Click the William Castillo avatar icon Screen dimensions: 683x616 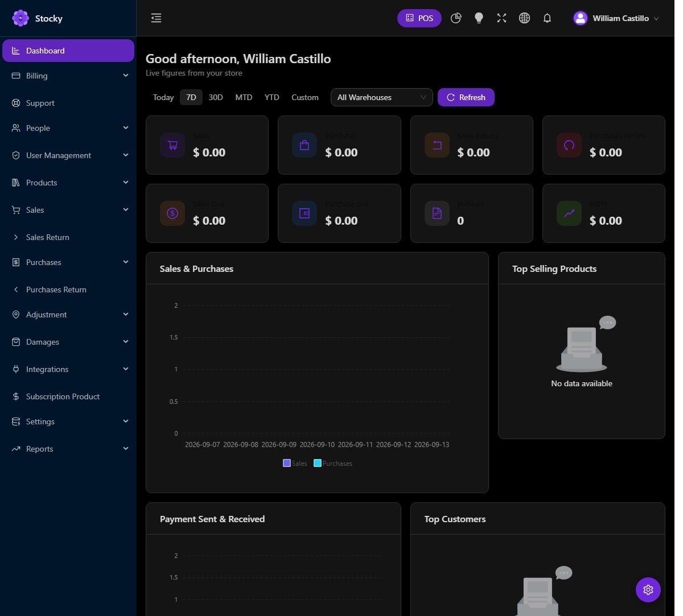580,18
